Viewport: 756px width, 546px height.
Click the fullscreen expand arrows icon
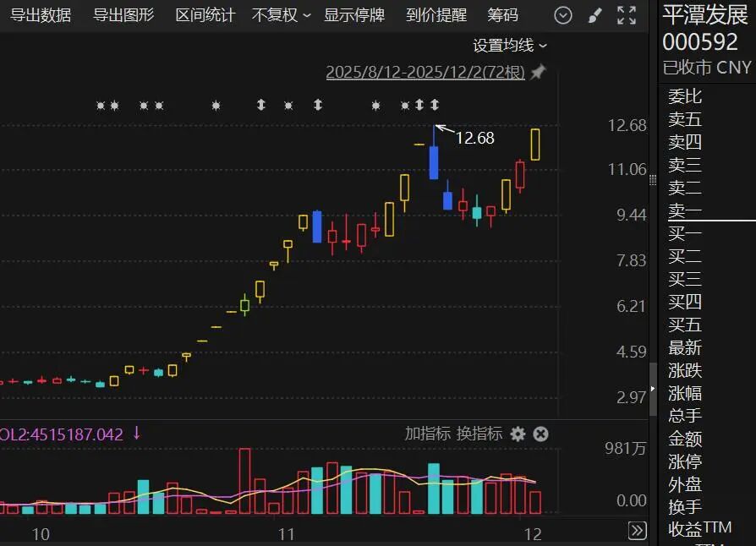(x=626, y=15)
